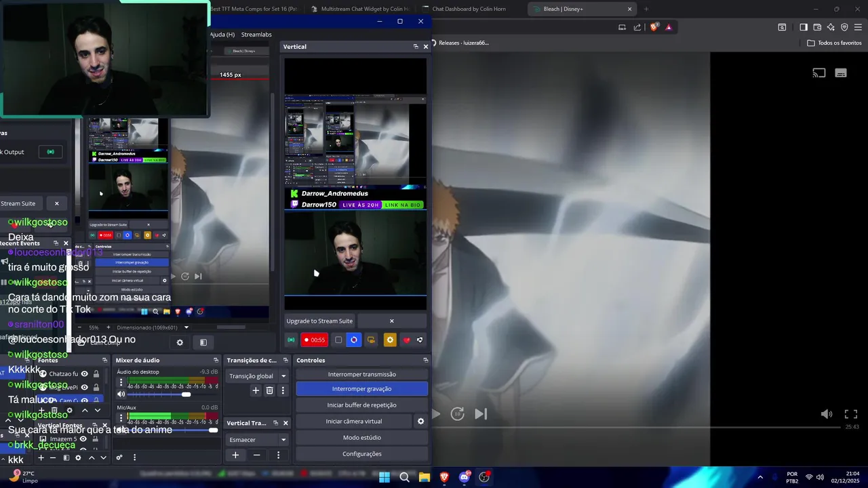This screenshot has width=868, height=488.
Task: Enable Modo estúdio
Action: tap(362, 437)
